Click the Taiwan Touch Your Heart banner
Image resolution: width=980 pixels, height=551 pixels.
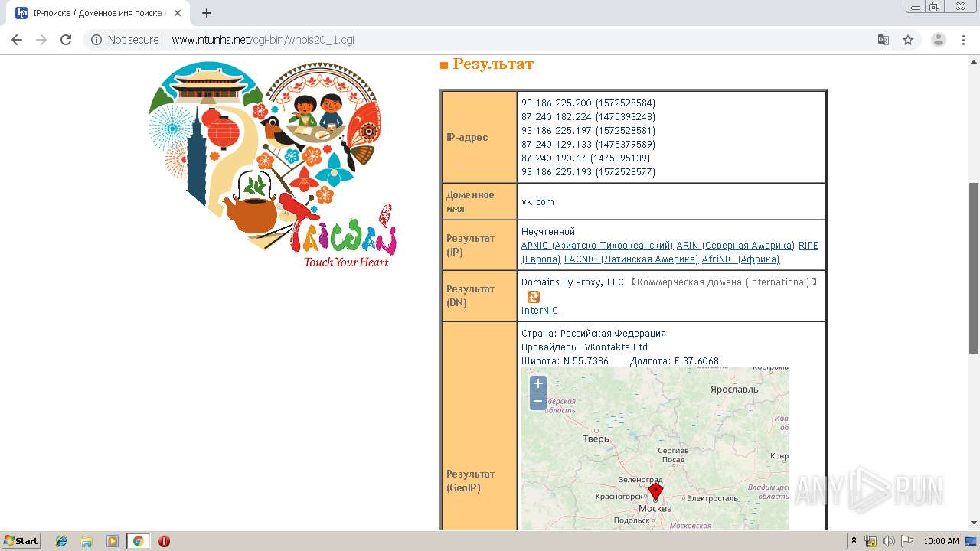coord(273,165)
